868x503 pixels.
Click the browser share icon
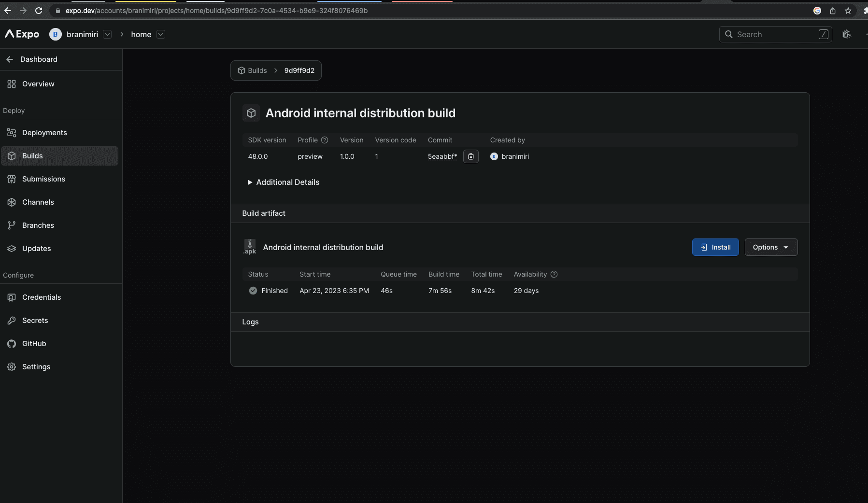(x=833, y=11)
